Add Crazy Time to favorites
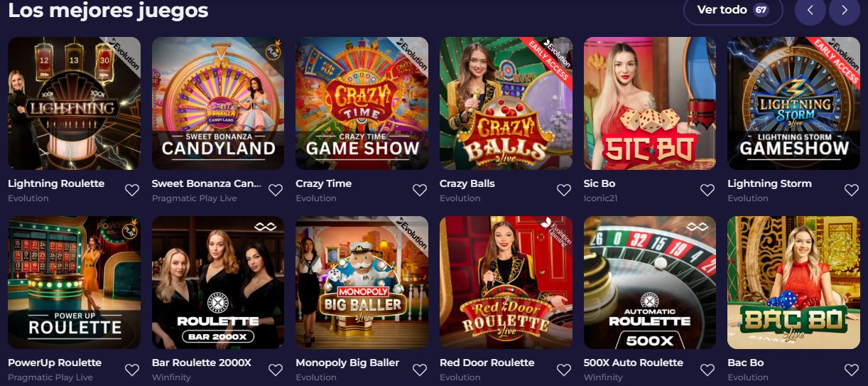This screenshot has height=386, width=868. pos(420,190)
